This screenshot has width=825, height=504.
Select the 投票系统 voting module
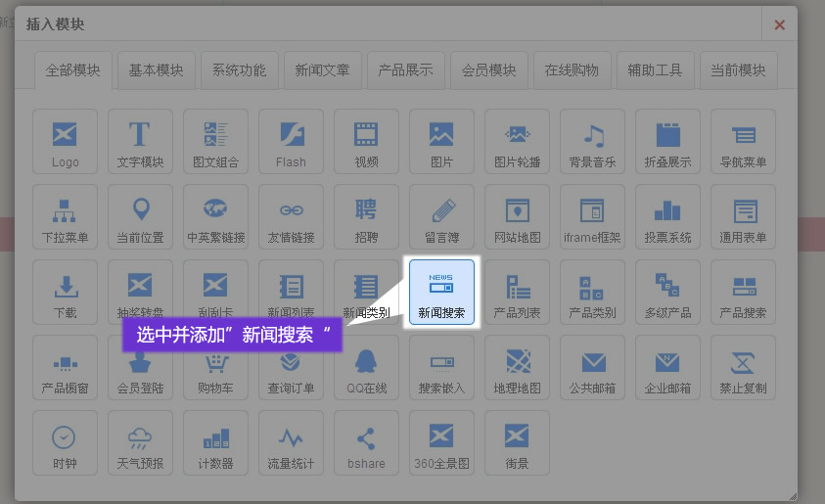(x=667, y=217)
